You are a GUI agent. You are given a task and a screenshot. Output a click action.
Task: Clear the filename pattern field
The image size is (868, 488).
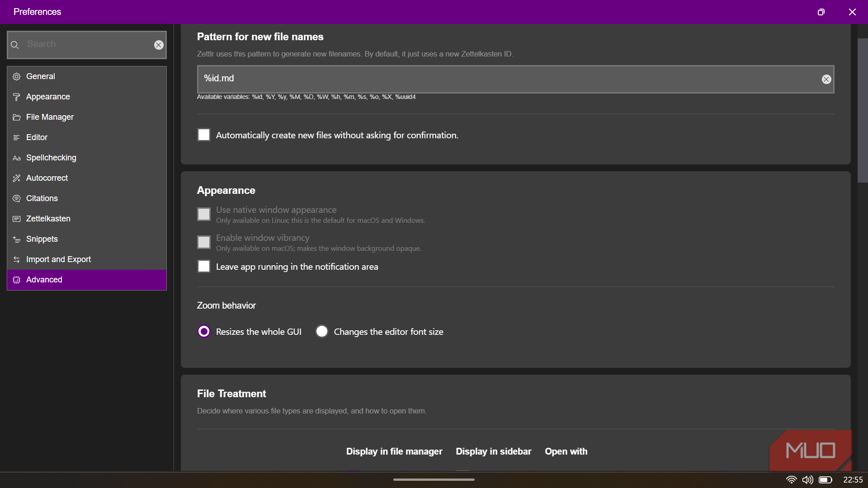click(x=826, y=79)
